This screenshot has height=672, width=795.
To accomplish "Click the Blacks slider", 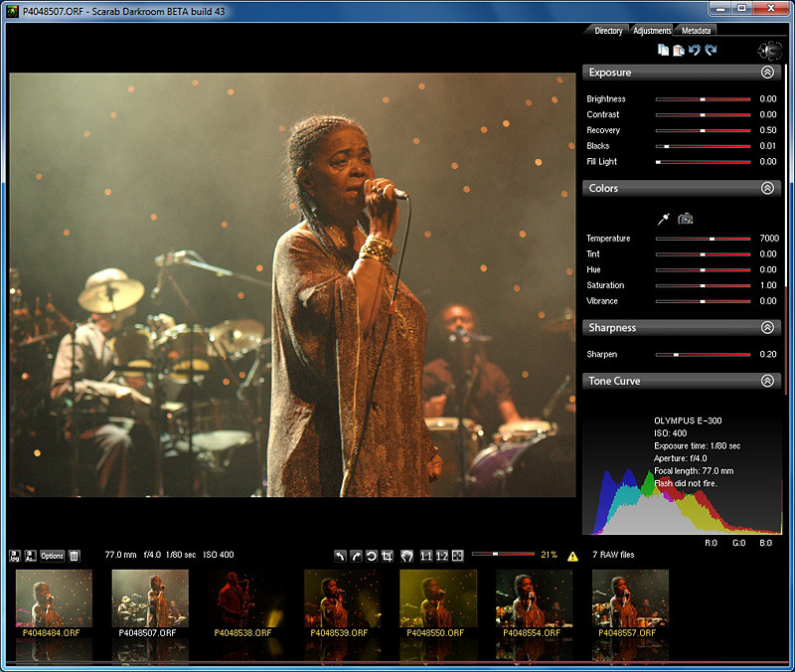I will [x=703, y=146].
